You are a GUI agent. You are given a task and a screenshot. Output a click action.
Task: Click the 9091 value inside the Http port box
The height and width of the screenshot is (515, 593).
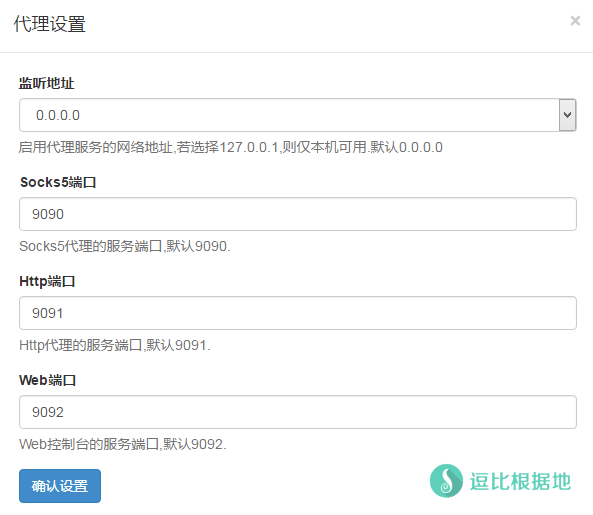(x=48, y=313)
